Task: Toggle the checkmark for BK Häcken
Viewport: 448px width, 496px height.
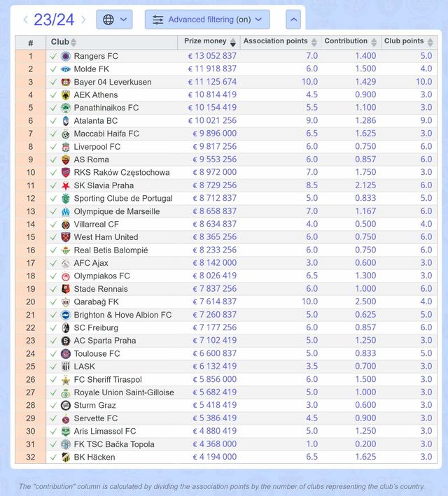Action: pos(53,458)
